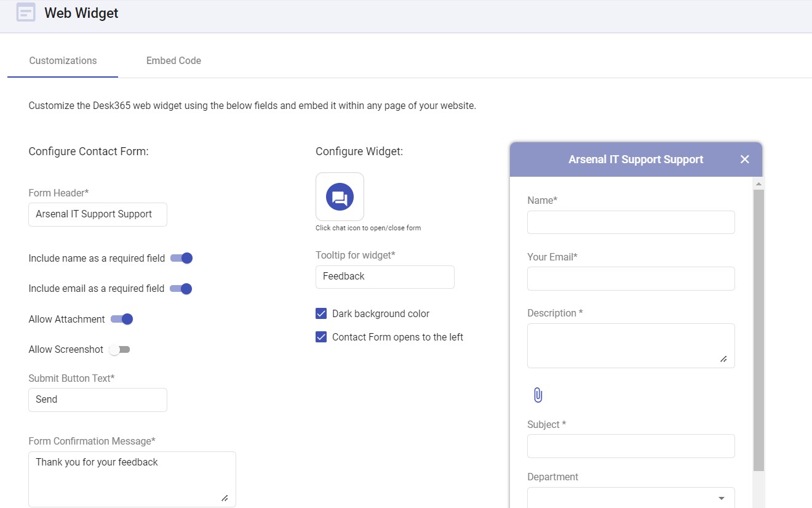This screenshot has width=812, height=508.
Task: Click the Name field in the widget preview
Action: pyautogui.click(x=631, y=222)
